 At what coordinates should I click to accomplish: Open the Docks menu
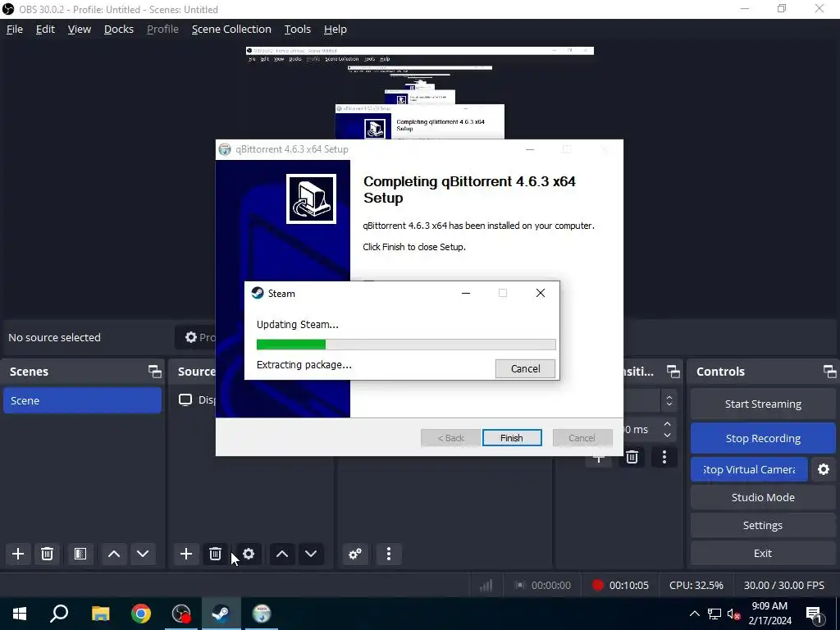click(118, 29)
